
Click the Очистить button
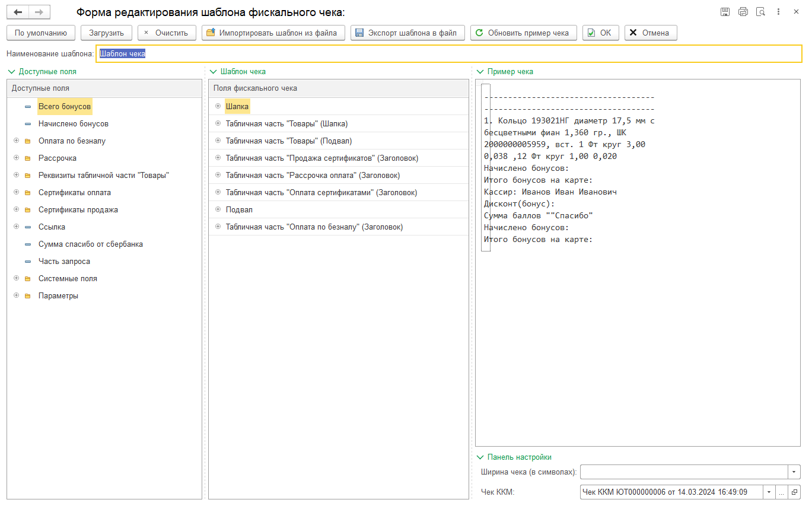click(167, 33)
